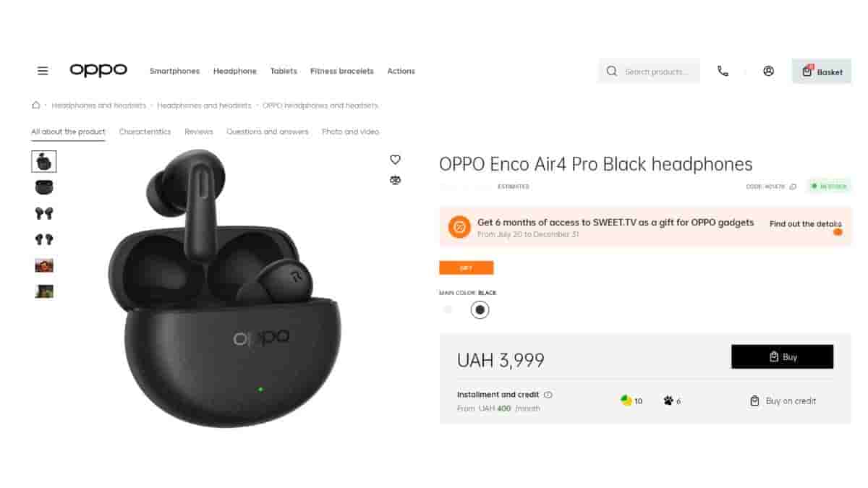
Task: Switch to the Characteristics tab
Action: (x=145, y=132)
